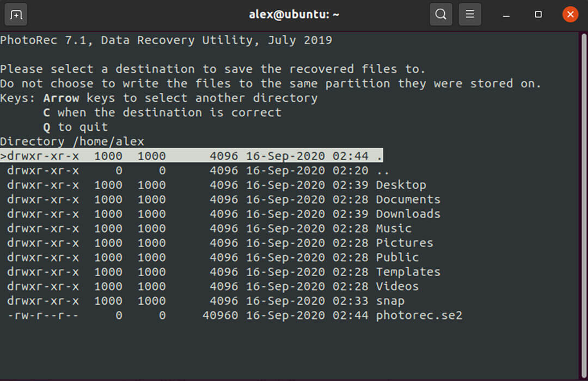Open a new terminal tab

tap(16, 15)
